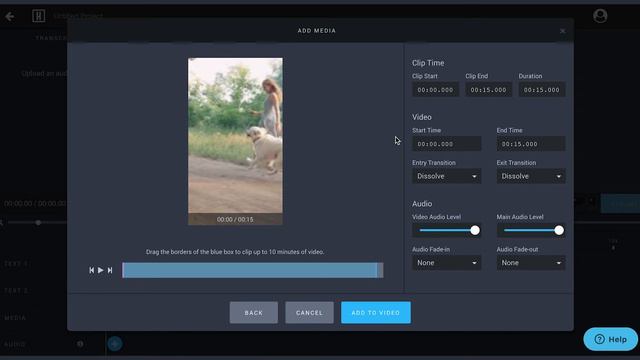The height and width of the screenshot is (360, 640).
Task: Click the Main Audio Level slider handle
Action: pos(559,230)
